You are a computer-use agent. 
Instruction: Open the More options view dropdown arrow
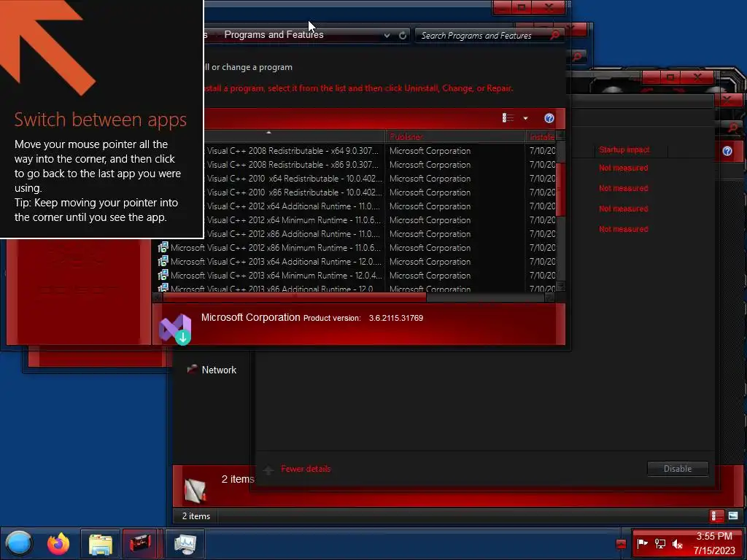pos(525,118)
